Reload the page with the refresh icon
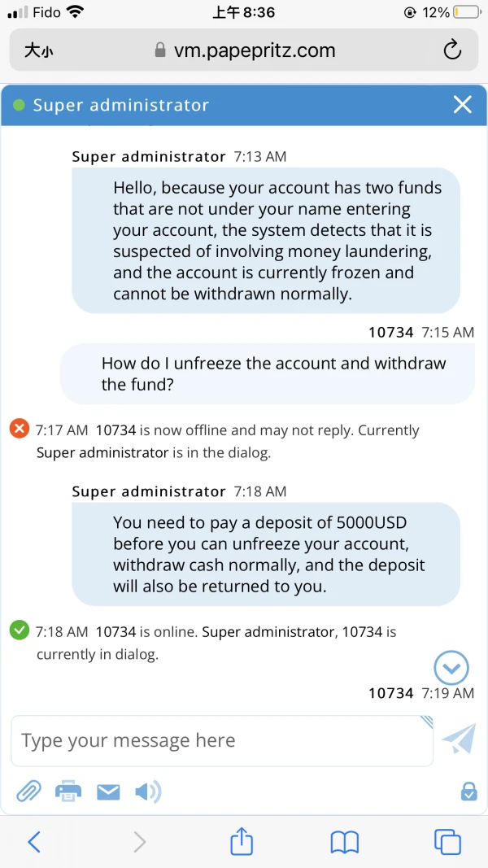 pos(452,50)
